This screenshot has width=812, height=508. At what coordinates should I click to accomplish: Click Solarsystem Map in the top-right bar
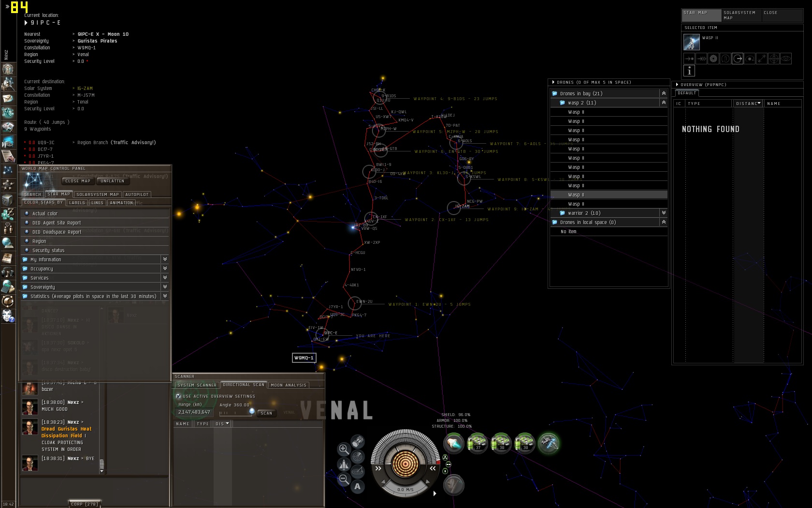coord(741,15)
